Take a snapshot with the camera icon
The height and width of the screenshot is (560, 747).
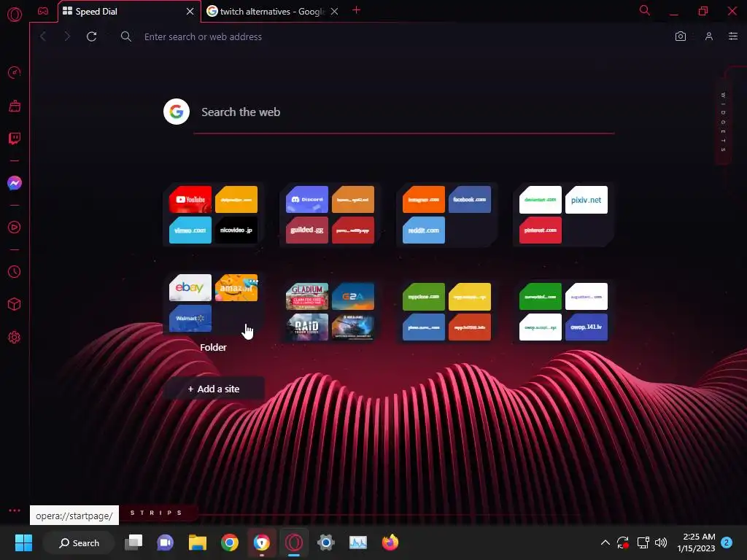click(681, 36)
